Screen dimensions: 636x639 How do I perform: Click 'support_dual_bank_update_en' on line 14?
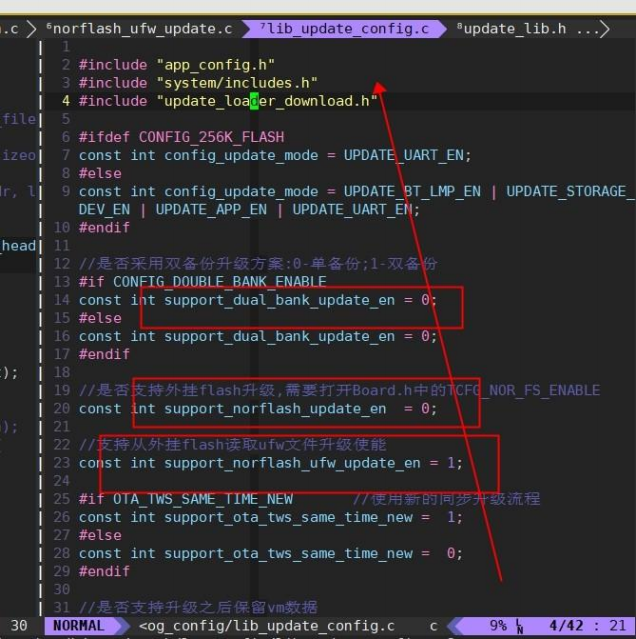point(279,300)
